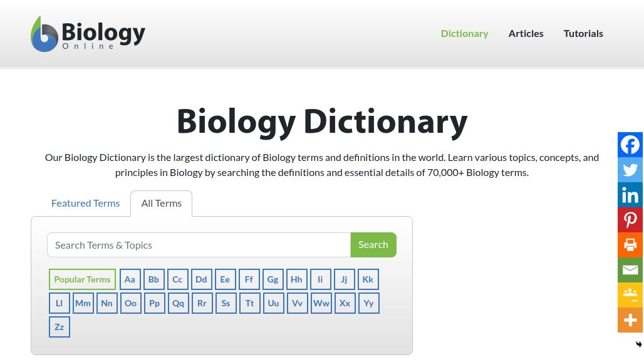This screenshot has width=644, height=362.
Task: Click the yellow Google Classroom icon
Action: click(x=630, y=295)
